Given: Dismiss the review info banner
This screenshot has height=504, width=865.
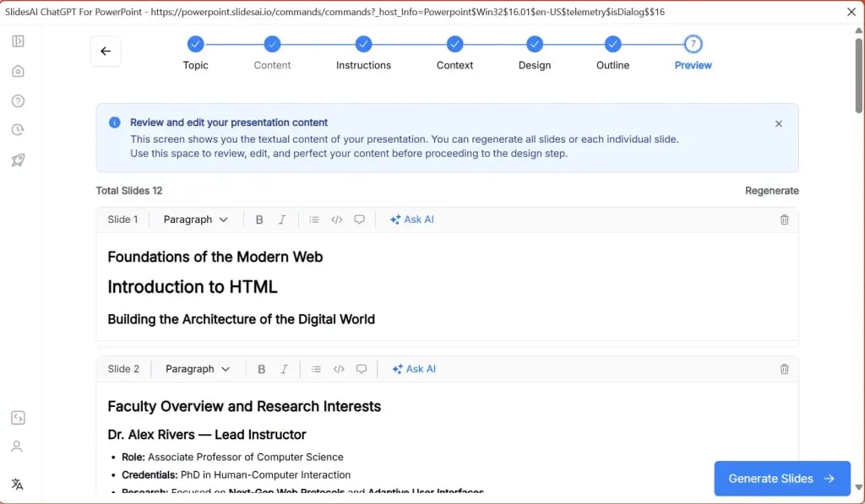Looking at the screenshot, I should [778, 124].
